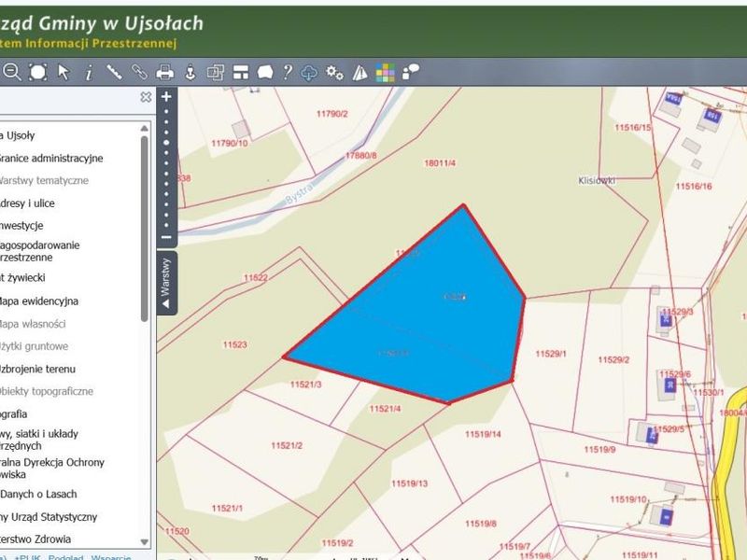The width and height of the screenshot is (747, 560).
Task: Click the zoom to full extent tool
Action: (x=38, y=73)
